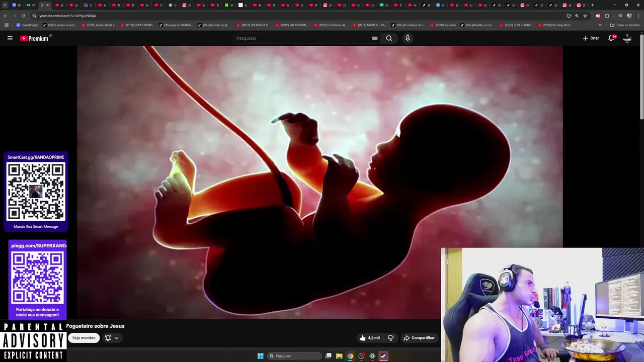This screenshot has height=362, width=644.
Task: Open the (9078) MANTIS bookmark
Action: tap(369, 25)
